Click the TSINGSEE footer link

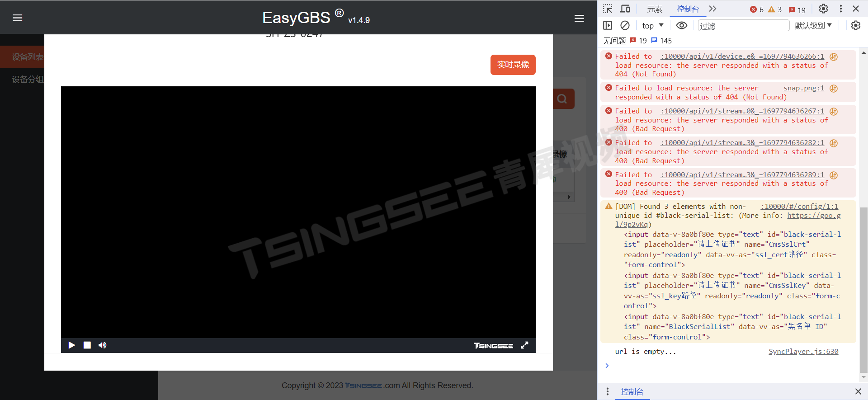(363, 386)
